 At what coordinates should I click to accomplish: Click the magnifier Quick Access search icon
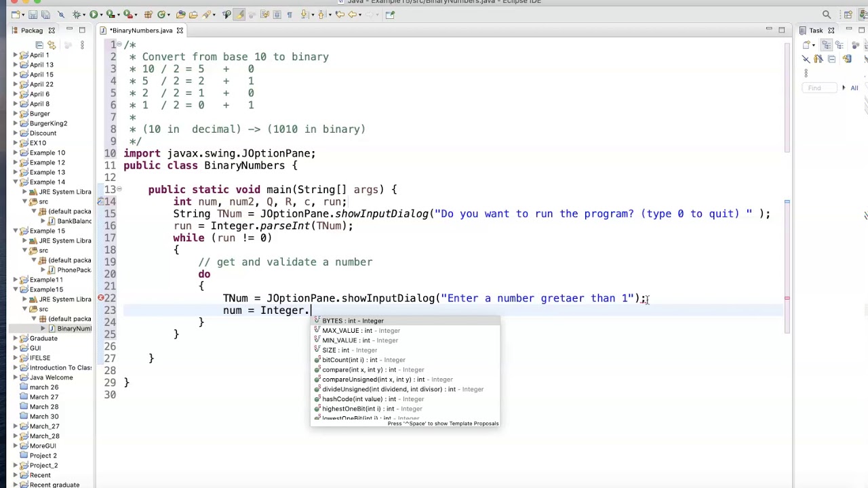pyautogui.click(x=827, y=14)
